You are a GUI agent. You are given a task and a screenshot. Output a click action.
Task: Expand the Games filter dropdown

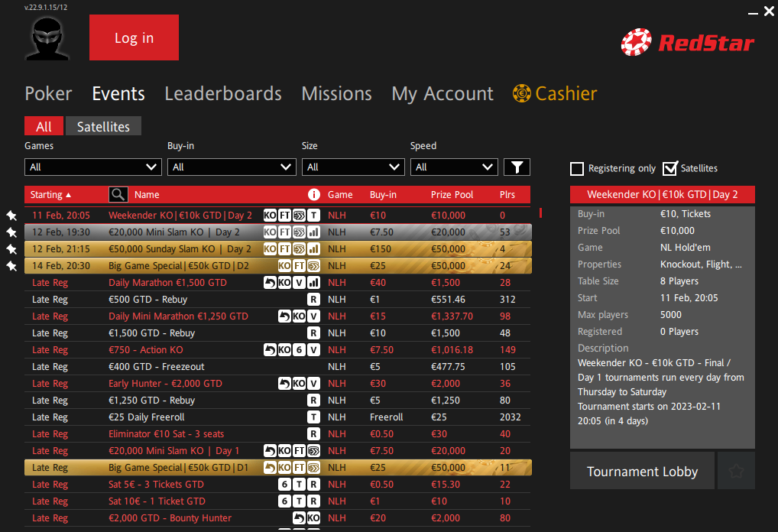pyautogui.click(x=93, y=167)
